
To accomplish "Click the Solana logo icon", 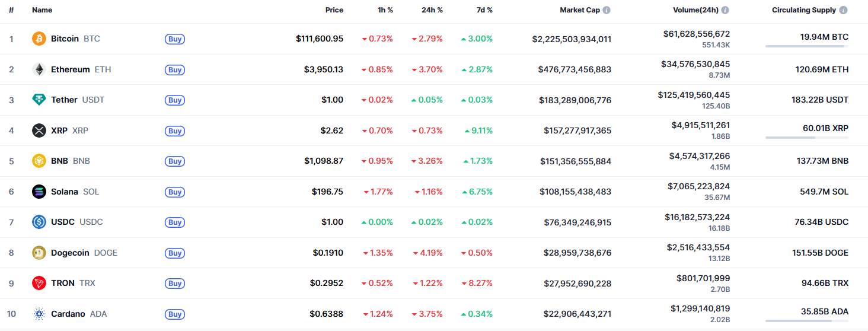I will pos(39,192).
